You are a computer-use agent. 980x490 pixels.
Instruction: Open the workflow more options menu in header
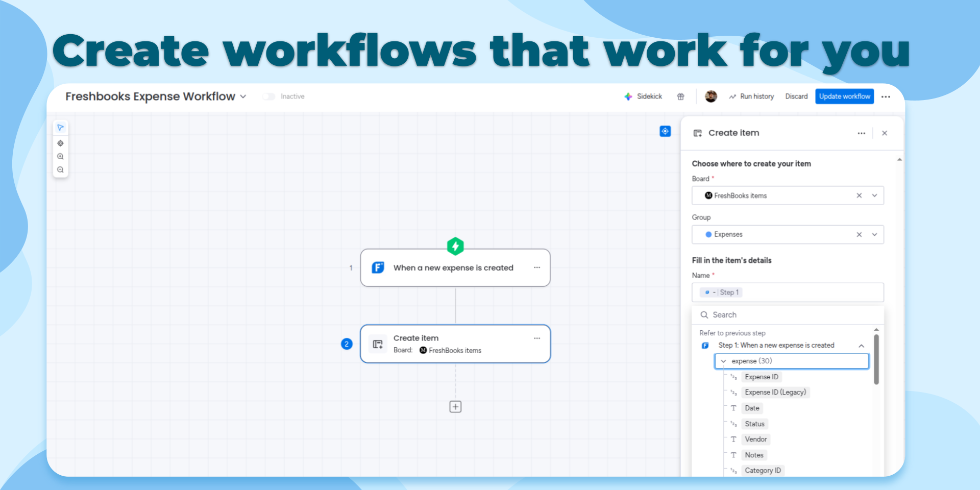pos(886,96)
